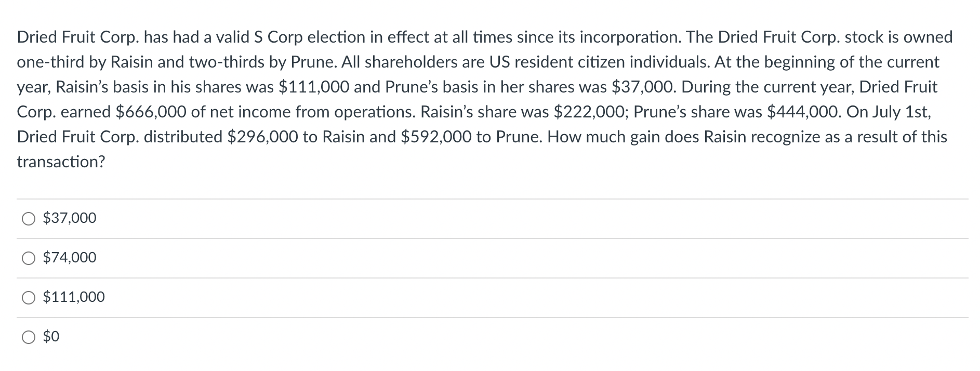The height and width of the screenshot is (371, 980).
Task: Click the last answer choice row
Action: [208, 337]
